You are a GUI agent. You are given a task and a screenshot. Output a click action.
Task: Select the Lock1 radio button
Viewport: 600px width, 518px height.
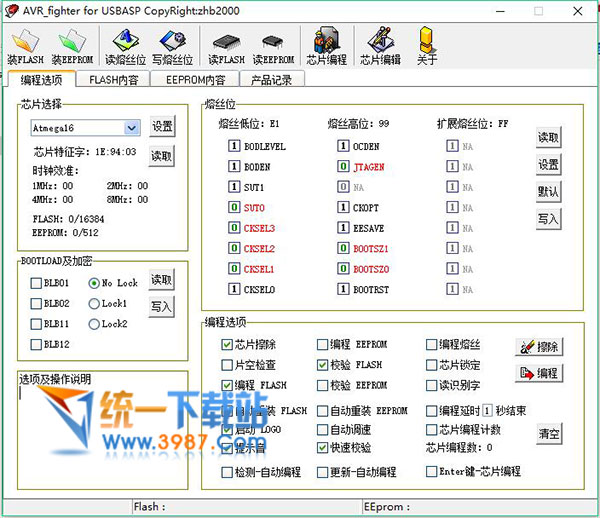94,304
